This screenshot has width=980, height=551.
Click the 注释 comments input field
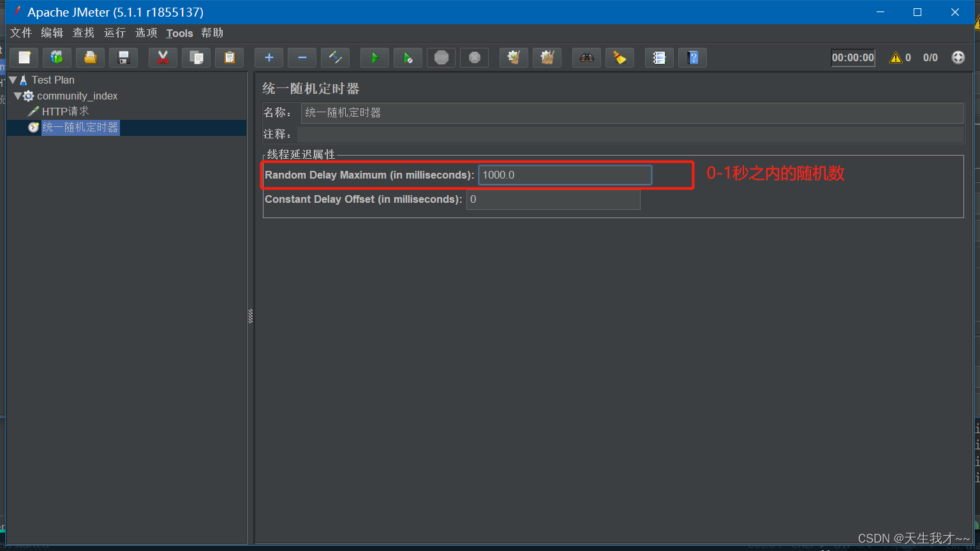click(x=630, y=135)
